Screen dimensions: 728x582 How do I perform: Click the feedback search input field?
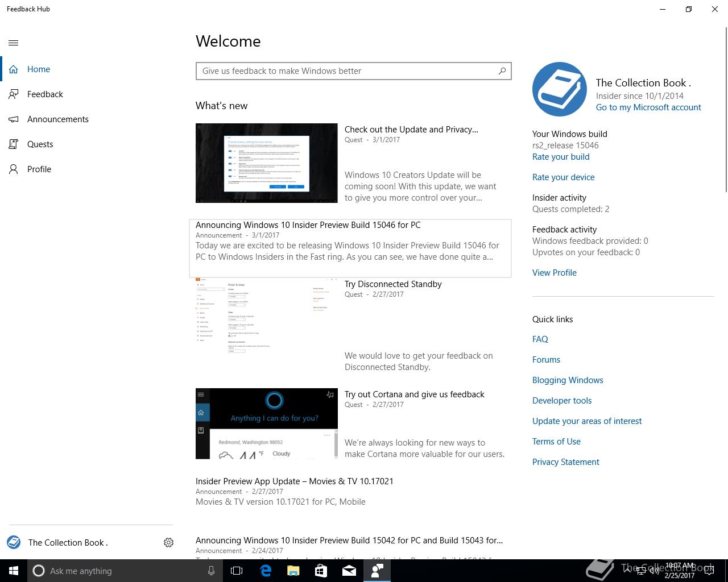[354, 71]
